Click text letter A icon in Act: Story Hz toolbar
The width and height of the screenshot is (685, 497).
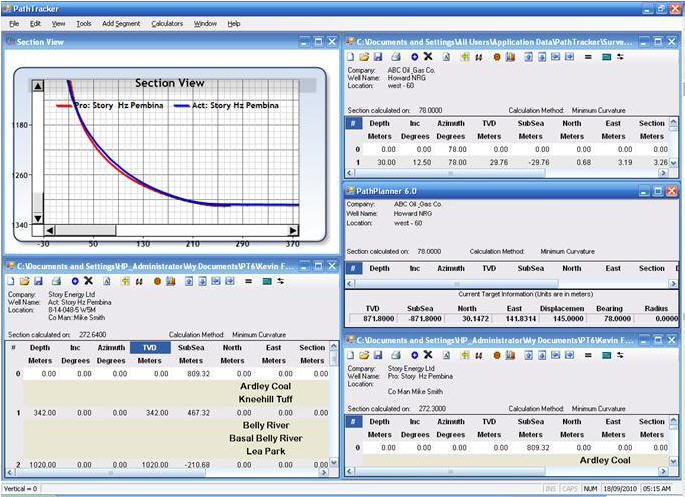[107, 281]
